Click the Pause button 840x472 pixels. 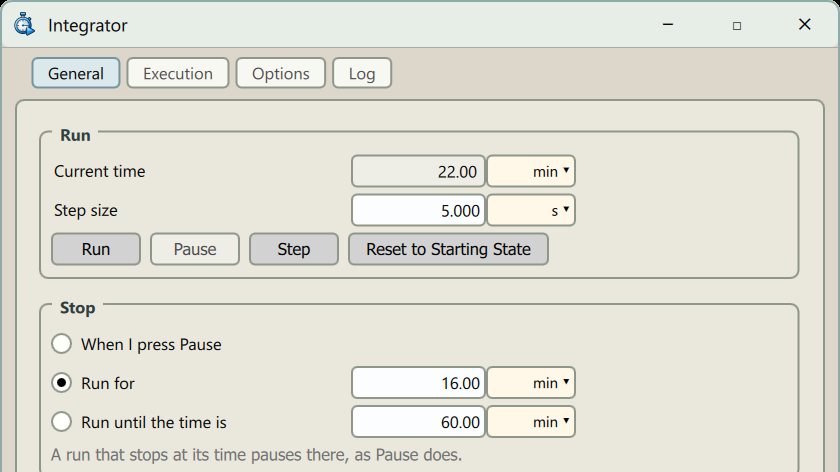195,249
